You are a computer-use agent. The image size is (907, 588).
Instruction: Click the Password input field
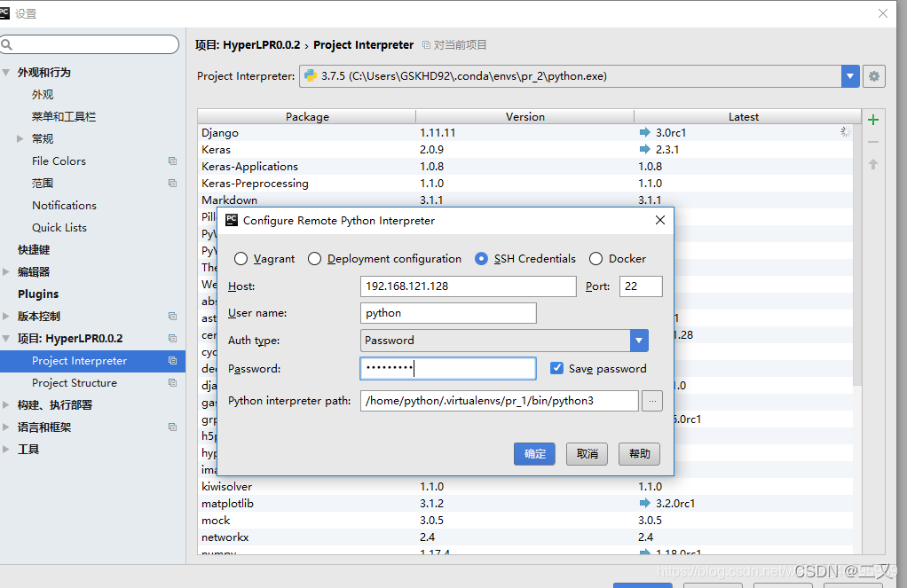[448, 368]
